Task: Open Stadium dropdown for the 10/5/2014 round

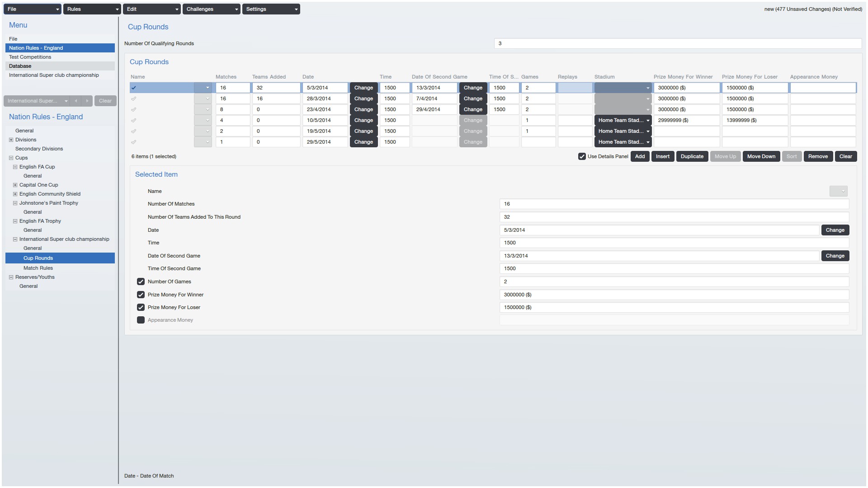Action: coord(623,120)
